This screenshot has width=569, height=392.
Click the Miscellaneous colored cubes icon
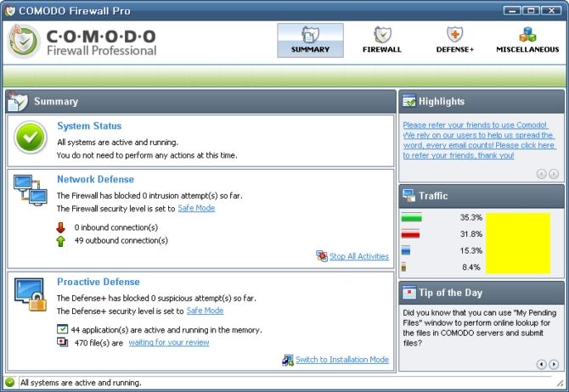point(527,35)
